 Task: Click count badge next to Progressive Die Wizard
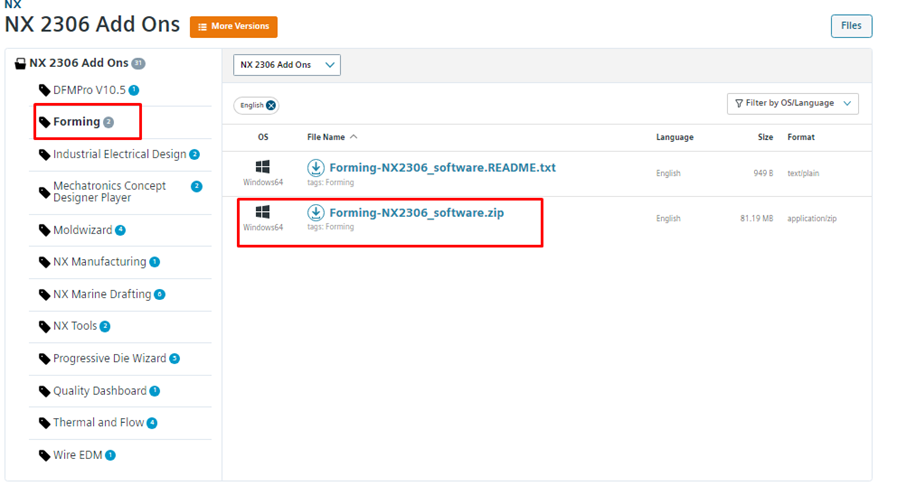[174, 359]
